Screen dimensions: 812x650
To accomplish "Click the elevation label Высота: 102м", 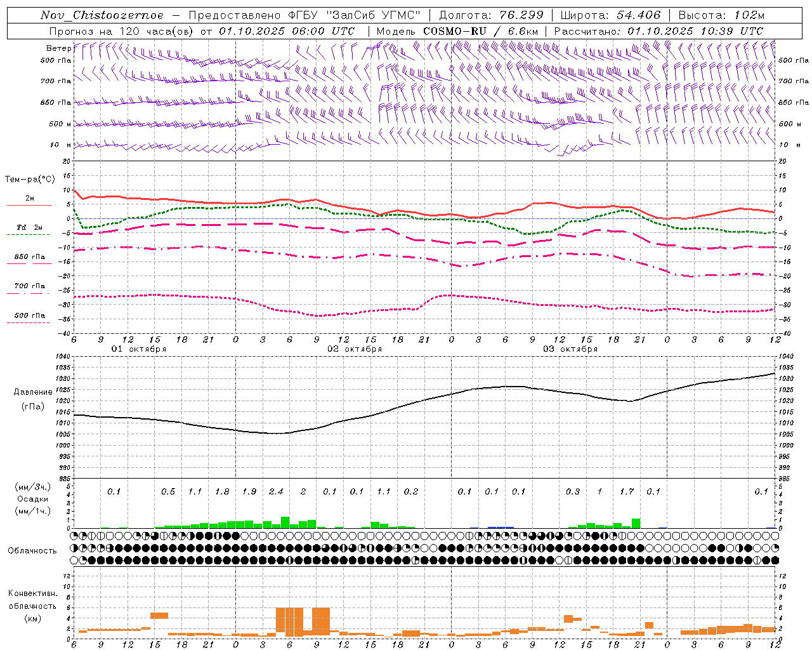I will pos(721,15).
